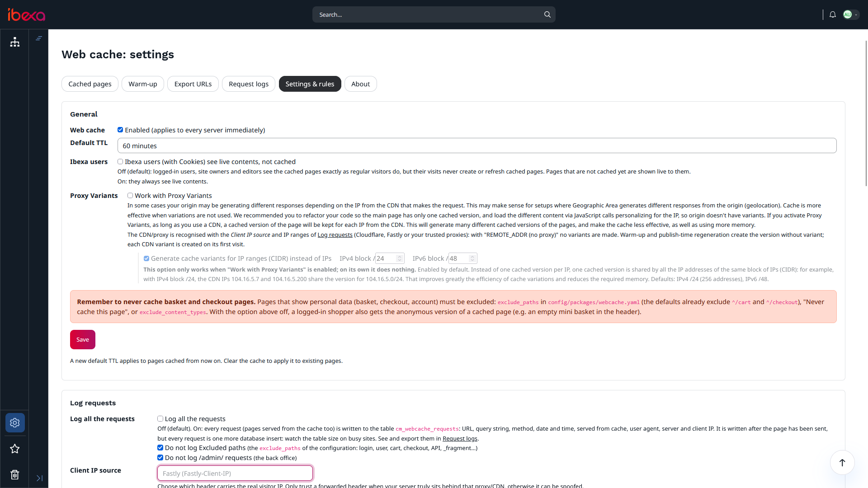
Task: Enable Work with Proxy Variants checkbox
Action: [130, 195]
